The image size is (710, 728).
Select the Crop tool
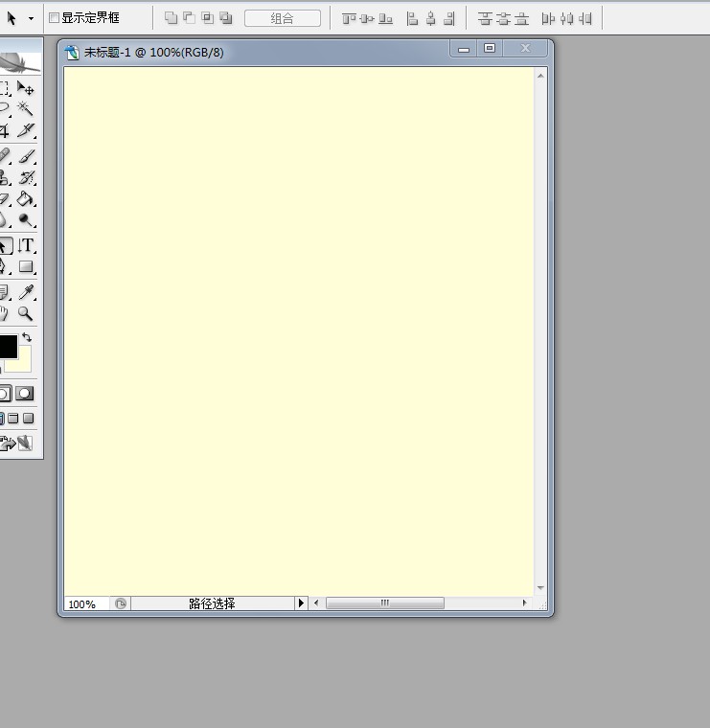click(5, 130)
